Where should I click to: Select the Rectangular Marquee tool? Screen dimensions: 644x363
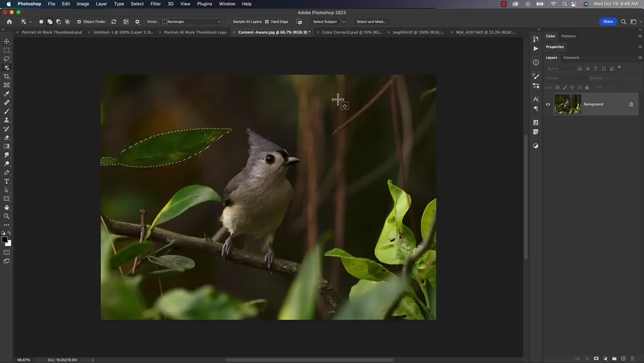(x=6, y=50)
